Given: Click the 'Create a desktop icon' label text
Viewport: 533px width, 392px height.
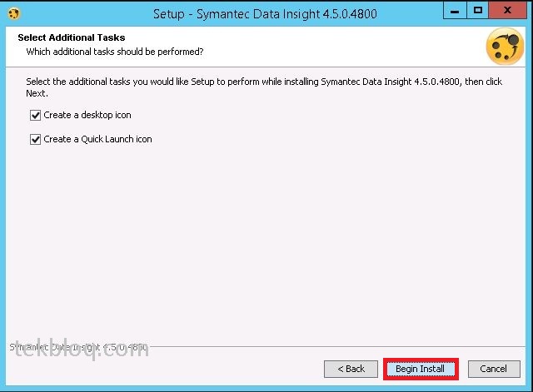Looking at the screenshot, I should [x=87, y=115].
